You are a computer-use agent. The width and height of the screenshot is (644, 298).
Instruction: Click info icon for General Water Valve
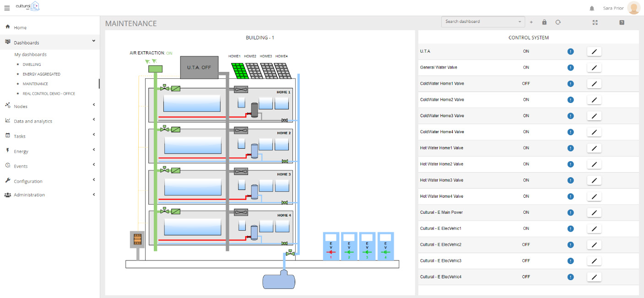pyautogui.click(x=570, y=68)
